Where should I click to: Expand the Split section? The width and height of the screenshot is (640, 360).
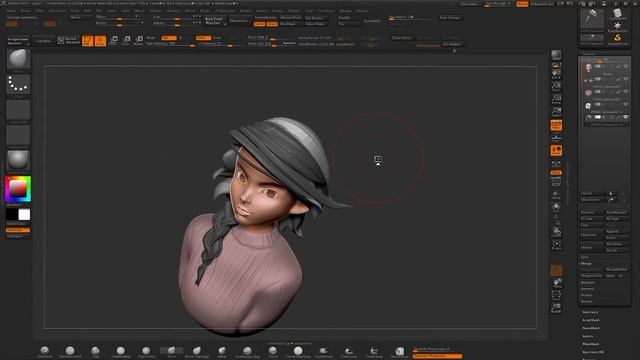(585, 257)
